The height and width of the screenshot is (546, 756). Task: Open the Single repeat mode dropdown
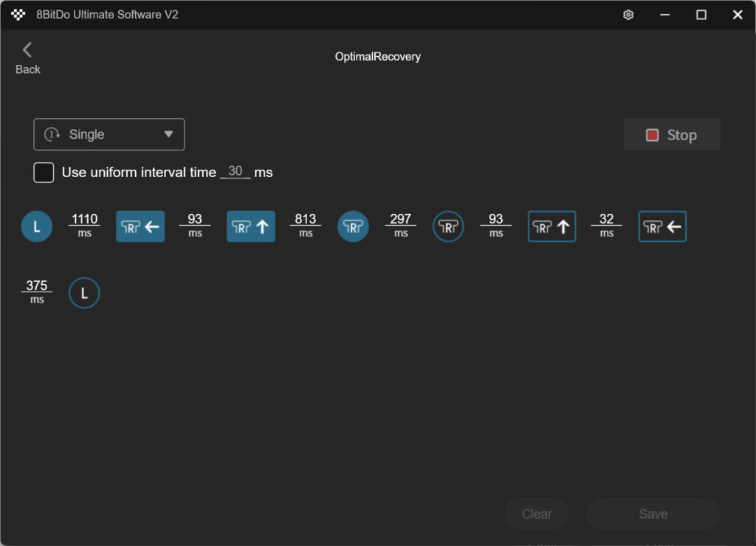[x=109, y=134]
